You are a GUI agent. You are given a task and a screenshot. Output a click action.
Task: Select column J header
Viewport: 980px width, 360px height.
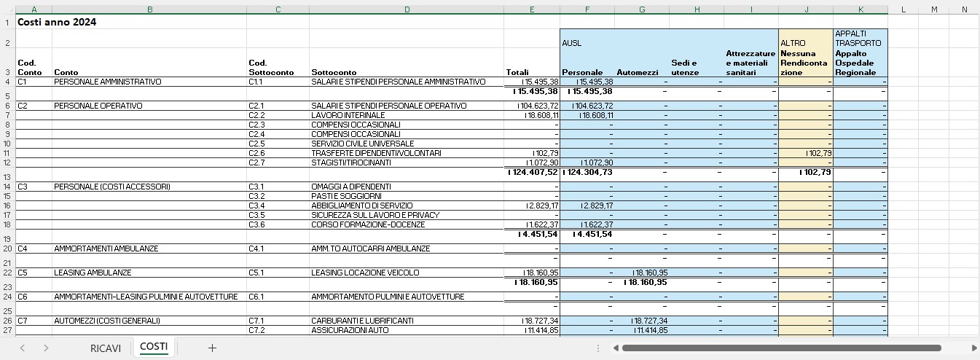(806, 9)
